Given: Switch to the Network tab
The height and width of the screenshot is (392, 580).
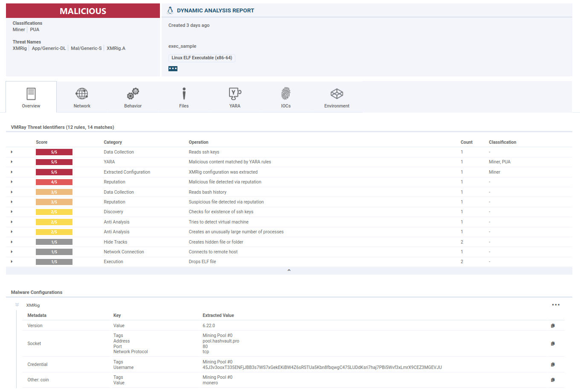Looking at the screenshot, I should point(82,97).
